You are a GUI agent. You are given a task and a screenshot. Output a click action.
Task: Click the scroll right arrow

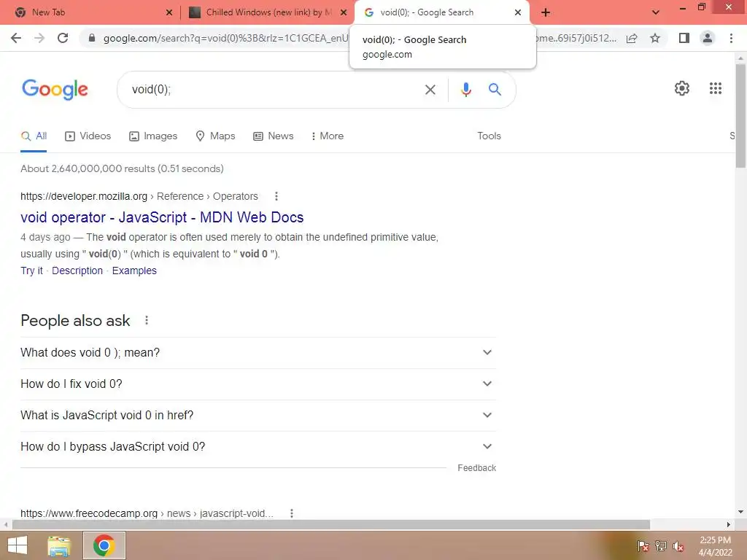(x=729, y=525)
